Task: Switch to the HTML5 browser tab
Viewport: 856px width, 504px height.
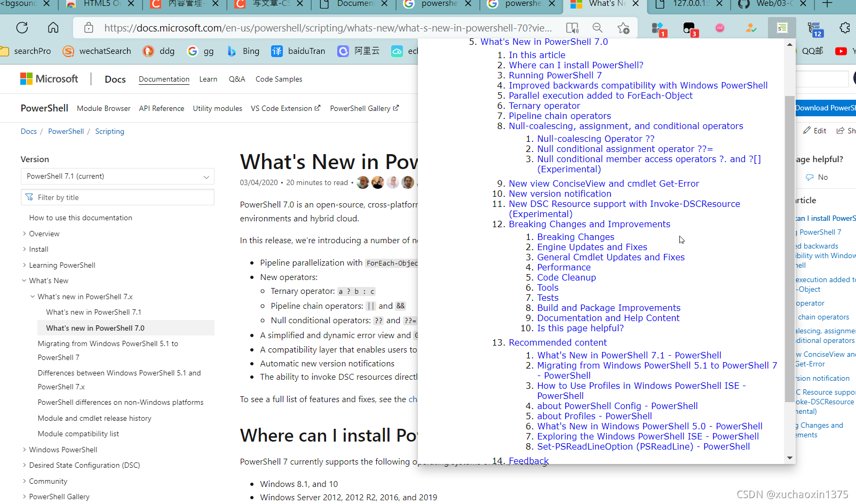Action: coord(100,4)
